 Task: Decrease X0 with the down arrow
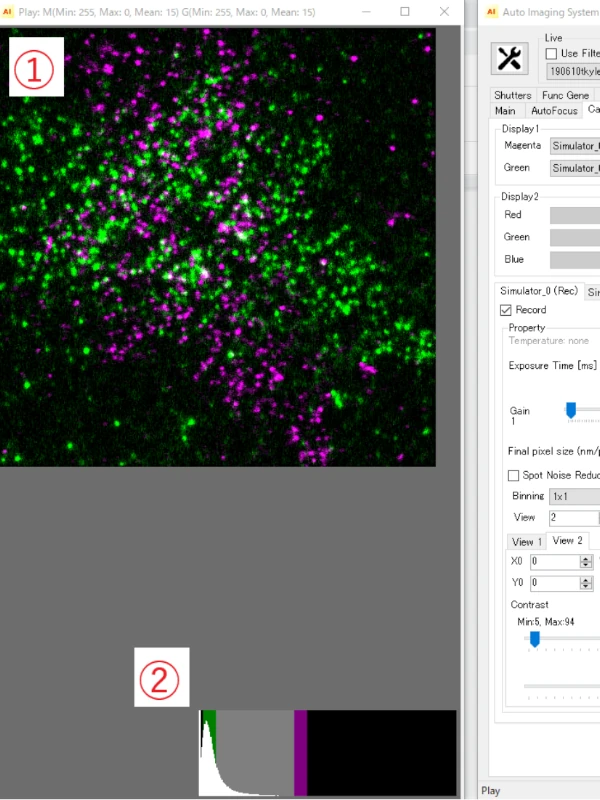(x=586, y=565)
